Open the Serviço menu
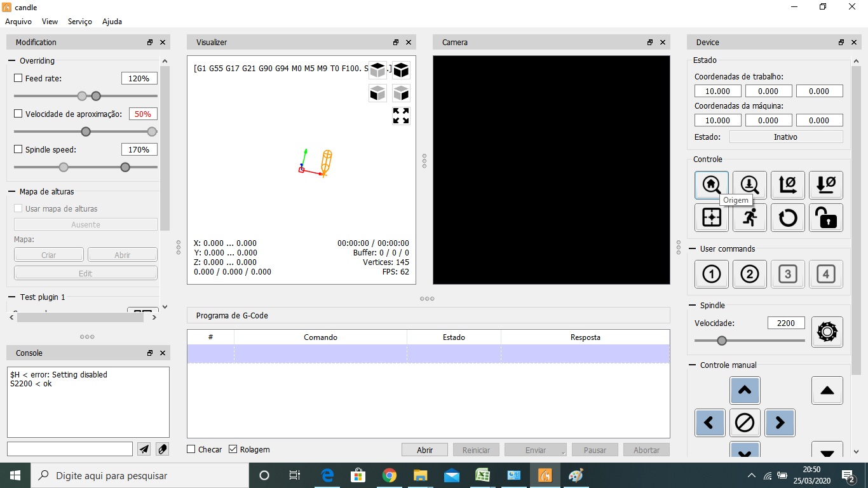868x488 pixels. pos(80,22)
